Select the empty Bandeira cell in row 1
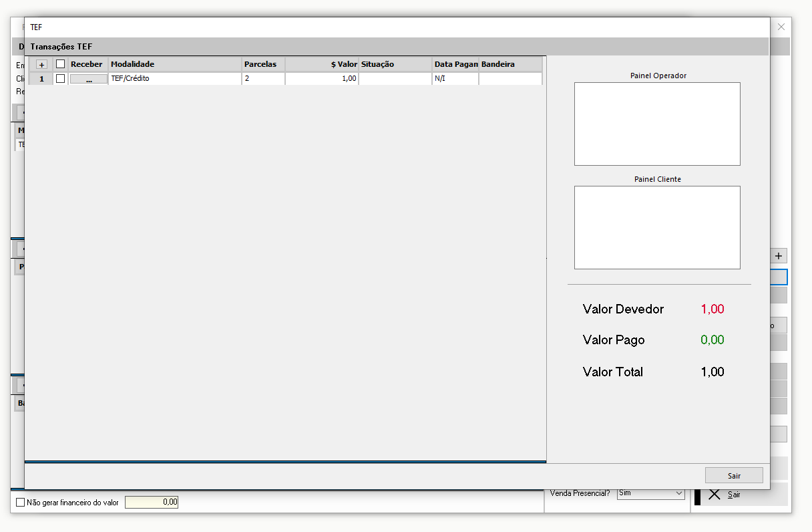Screen dimensions: 812x532 (510, 79)
